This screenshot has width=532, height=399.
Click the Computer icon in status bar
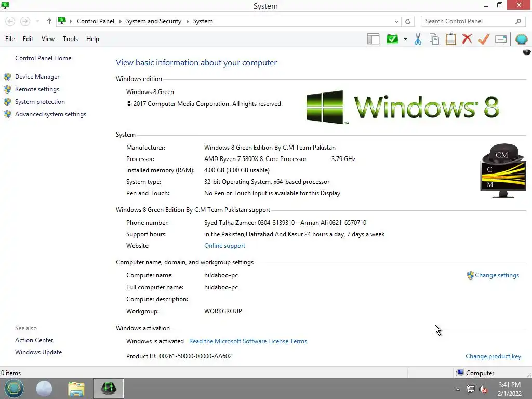pos(460,373)
